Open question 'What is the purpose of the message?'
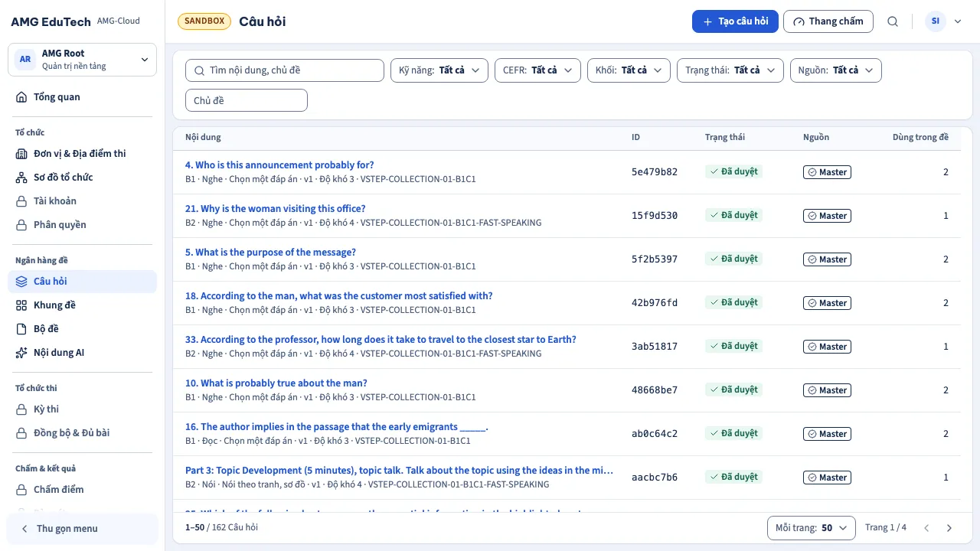Viewport: 980px width, 551px height. (270, 253)
